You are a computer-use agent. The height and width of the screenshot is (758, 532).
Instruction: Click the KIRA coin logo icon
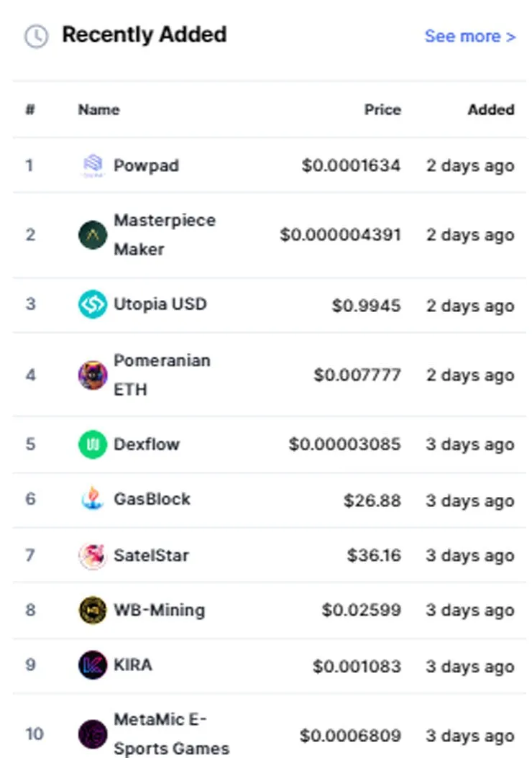[x=93, y=665]
